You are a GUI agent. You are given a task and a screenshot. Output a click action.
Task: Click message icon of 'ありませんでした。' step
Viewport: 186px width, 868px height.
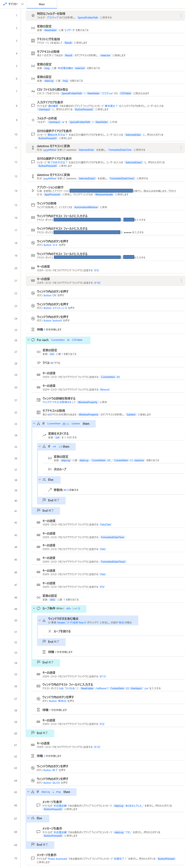38,805
